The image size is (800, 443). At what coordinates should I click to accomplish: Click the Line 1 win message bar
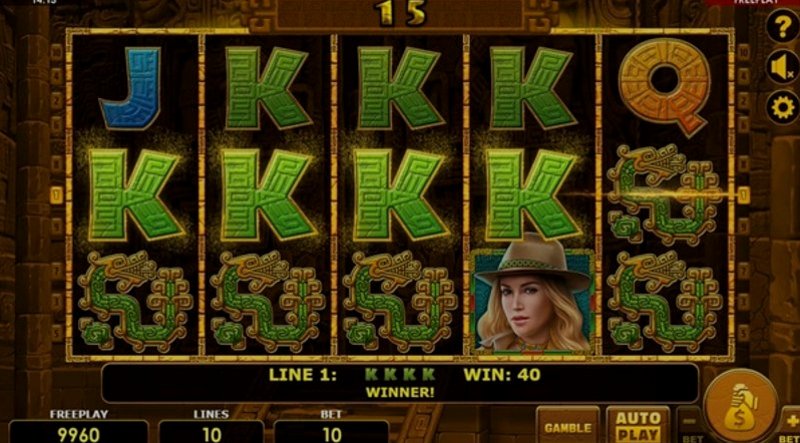pos(400,383)
